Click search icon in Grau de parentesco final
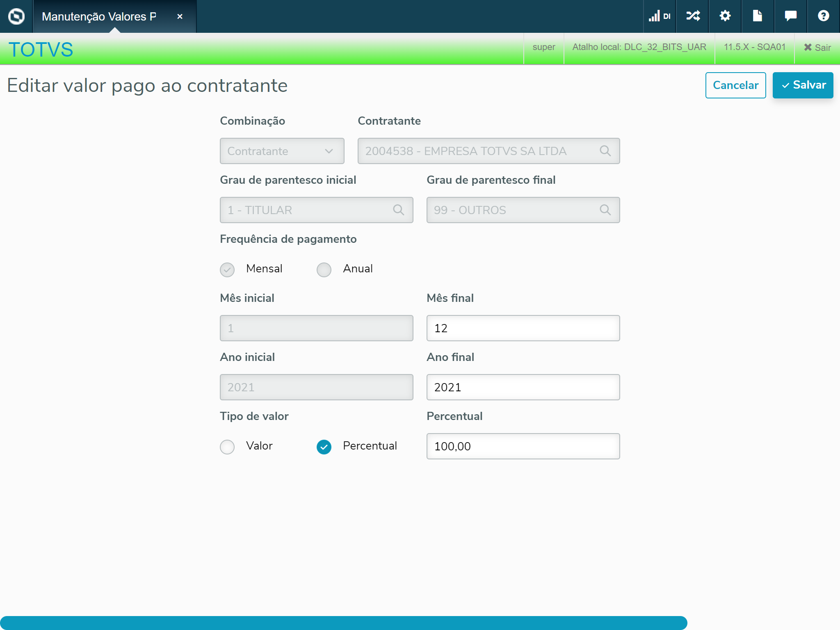The width and height of the screenshot is (840, 630). 605,210
